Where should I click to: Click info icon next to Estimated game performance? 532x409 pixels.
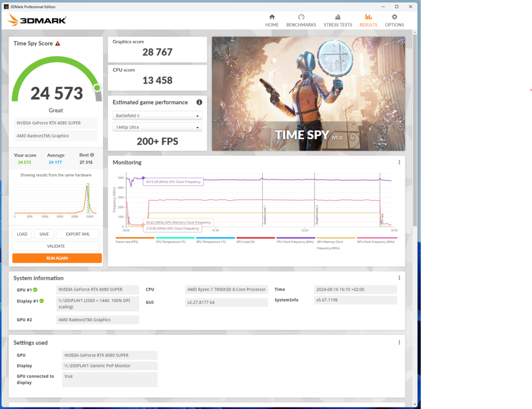point(199,102)
